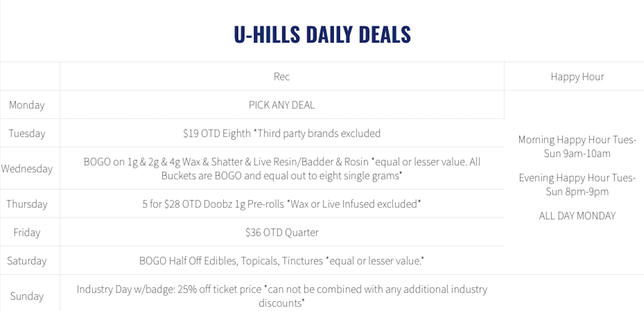Click the Thursday row label
Screen dimensions: 644x311
click(x=27, y=204)
